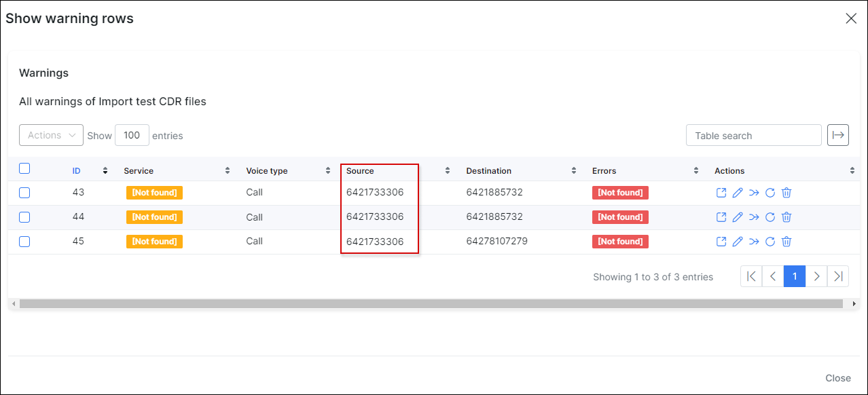Tick the checkbox for row 45
868x395 pixels.
pos(24,242)
